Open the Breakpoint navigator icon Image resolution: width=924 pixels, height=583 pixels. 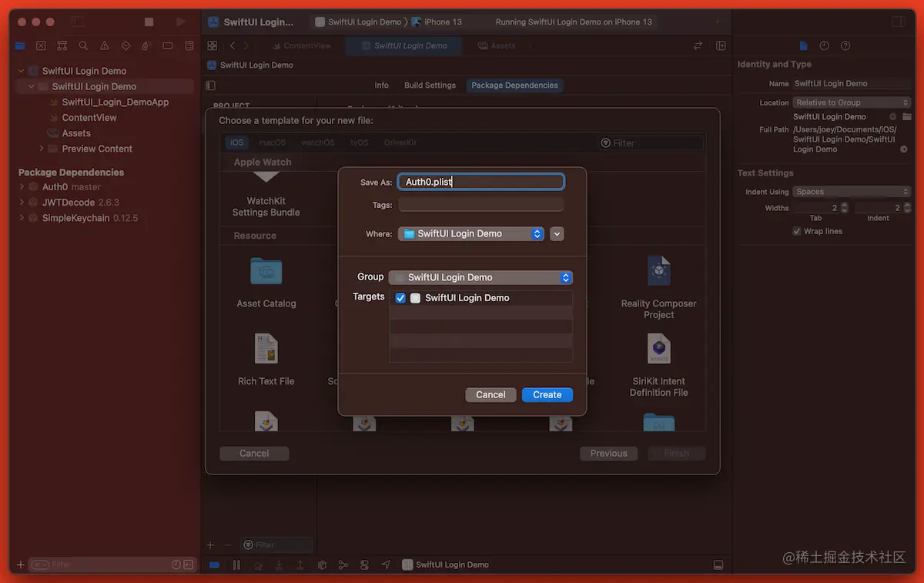tap(168, 46)
